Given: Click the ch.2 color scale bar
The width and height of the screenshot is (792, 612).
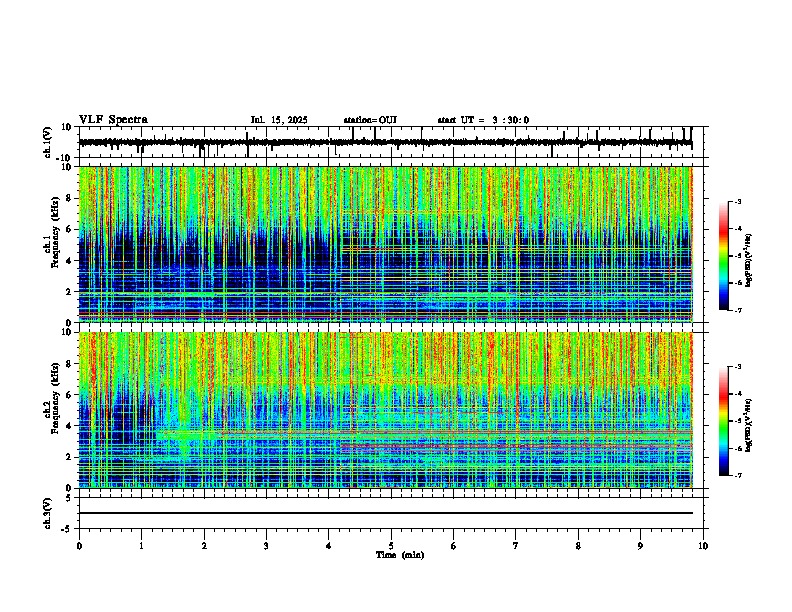Looking at the screenshot, I should [724, 421].
